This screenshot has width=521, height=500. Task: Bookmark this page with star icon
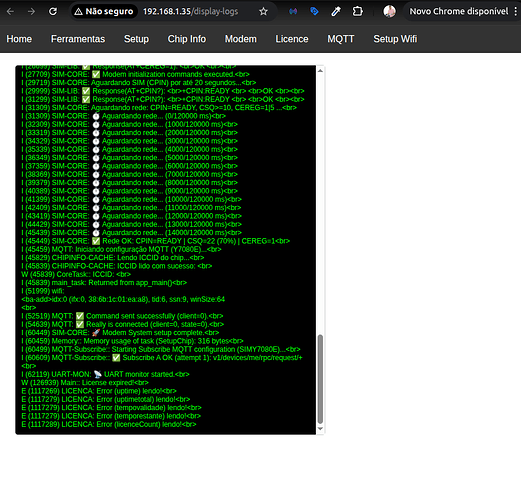(263, 12)
